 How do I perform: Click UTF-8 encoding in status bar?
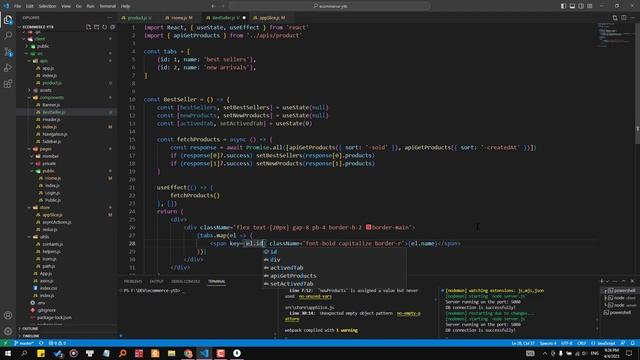click(x=567, y=343)
